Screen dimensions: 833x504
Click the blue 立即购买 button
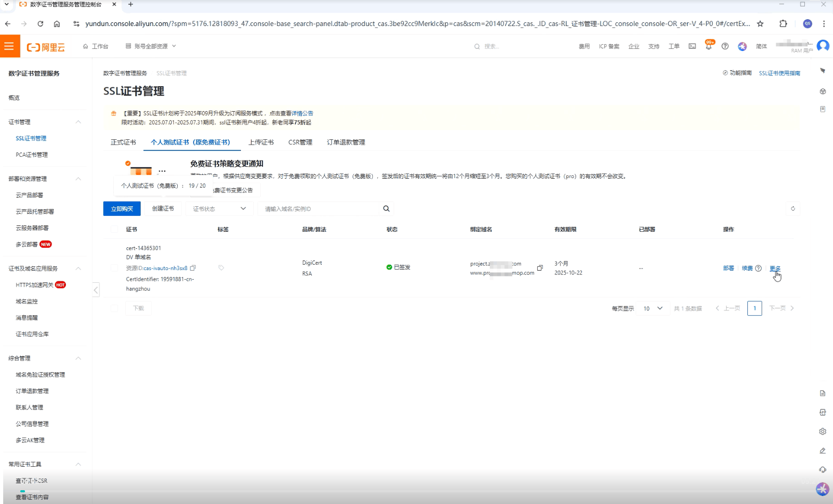pyautogui.click(x=122, y=208)
